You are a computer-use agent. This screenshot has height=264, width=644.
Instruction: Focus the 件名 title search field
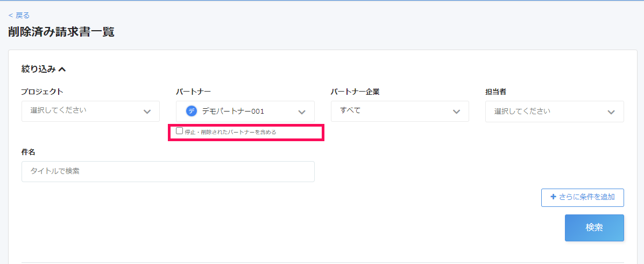pos(168,171)
